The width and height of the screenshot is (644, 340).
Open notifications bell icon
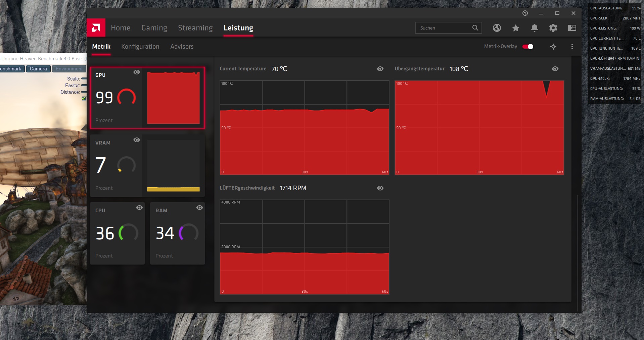pos(535,28)
